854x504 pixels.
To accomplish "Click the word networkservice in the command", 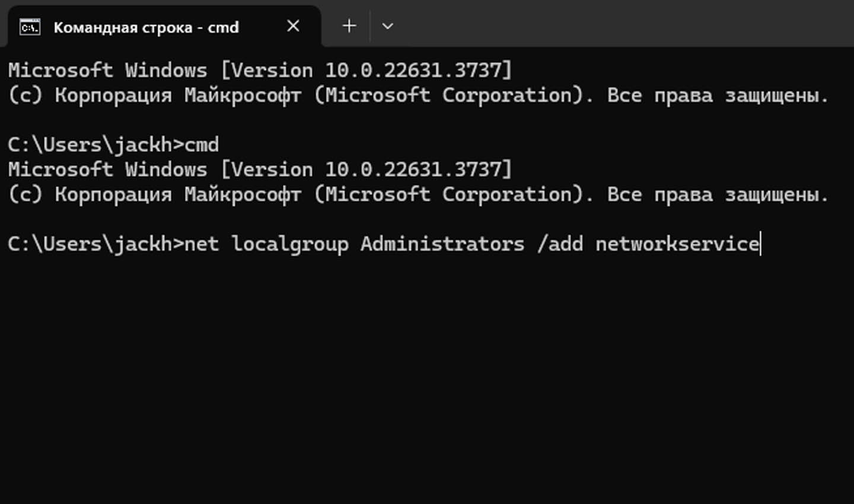I will point(677,244).
